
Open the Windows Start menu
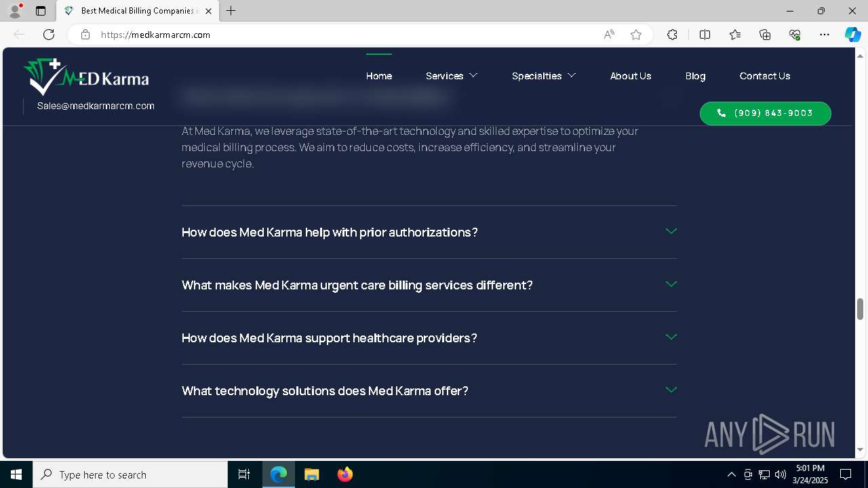point(16,474)
